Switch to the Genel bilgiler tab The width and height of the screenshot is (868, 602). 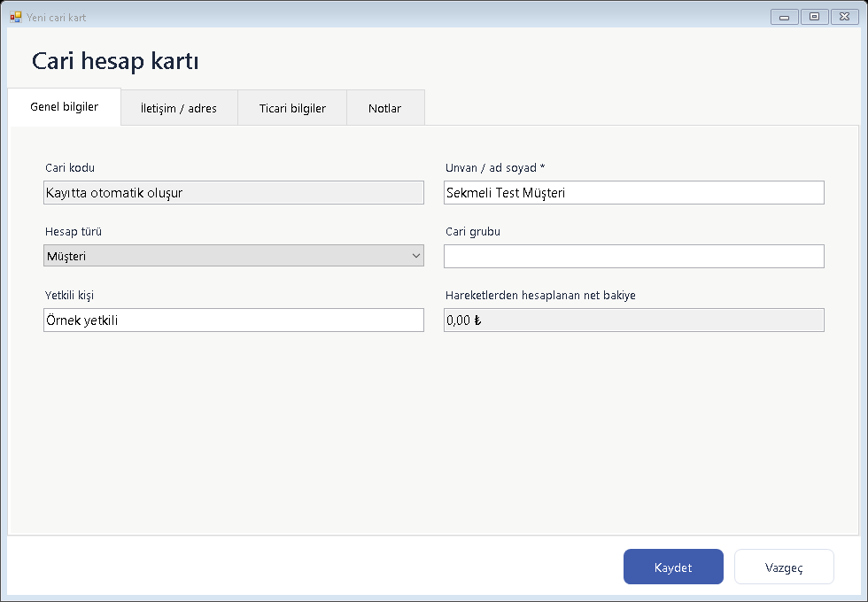coord(64,107)
